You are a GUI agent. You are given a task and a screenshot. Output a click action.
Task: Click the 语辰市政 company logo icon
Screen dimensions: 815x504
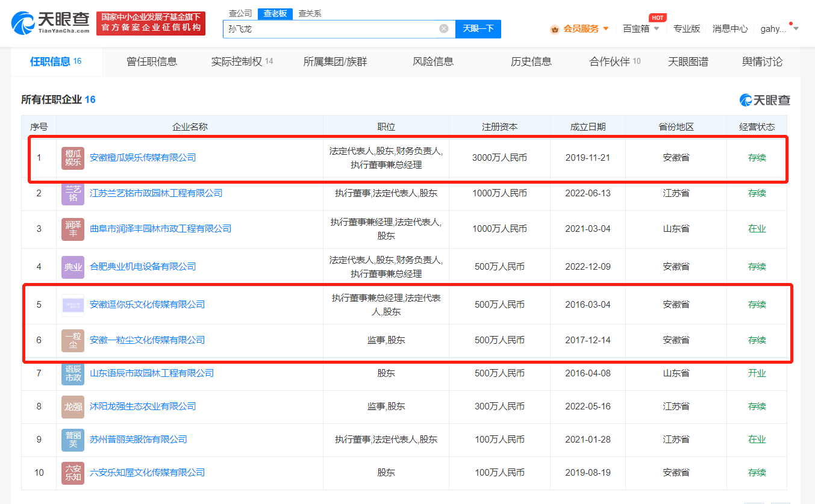[x=73, y=373]
